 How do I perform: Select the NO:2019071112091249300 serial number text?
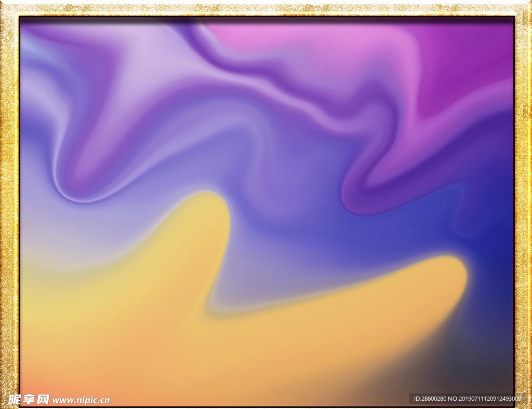486,399
